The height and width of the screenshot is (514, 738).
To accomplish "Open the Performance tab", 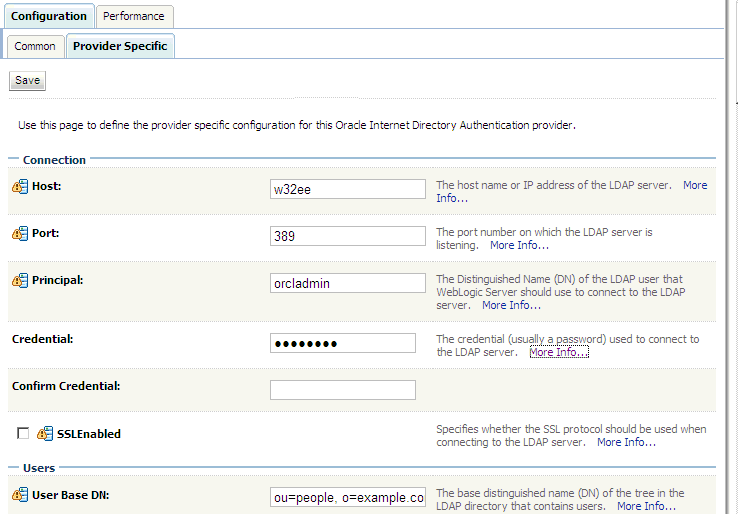I will 136,16.
